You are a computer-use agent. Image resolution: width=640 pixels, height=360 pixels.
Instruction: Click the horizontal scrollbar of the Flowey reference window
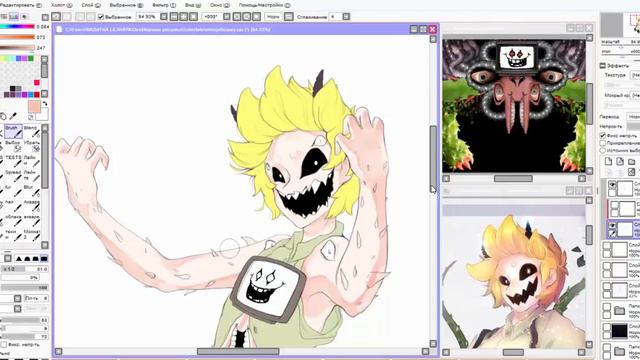coord(513,178)
